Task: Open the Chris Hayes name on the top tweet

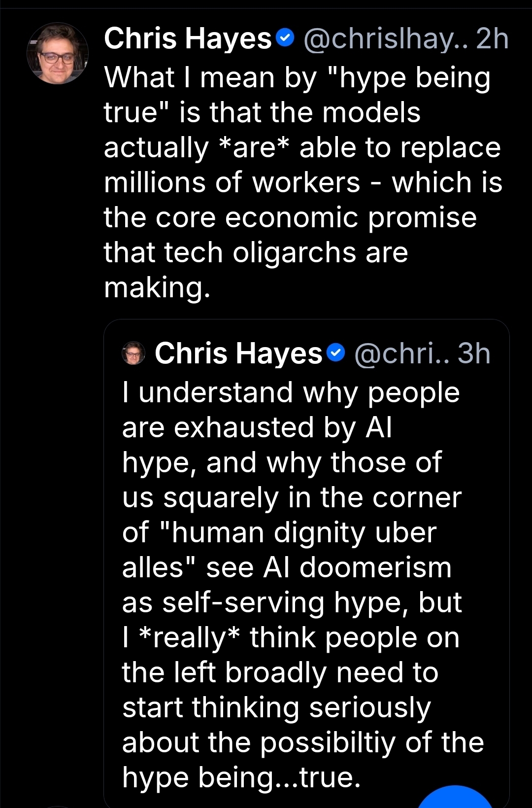Action: (188, 38)
